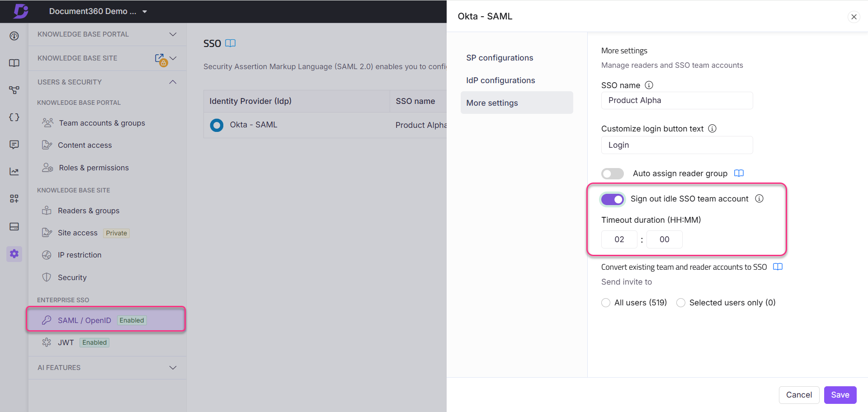
Task: Click the info icon next to SSO name
Action: point(649,85)
